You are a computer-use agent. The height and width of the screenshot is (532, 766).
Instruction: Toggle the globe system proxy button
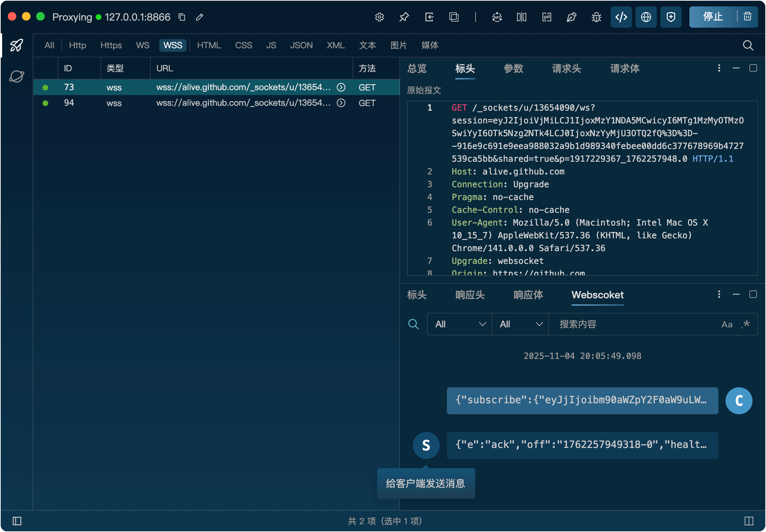point(646,17)
